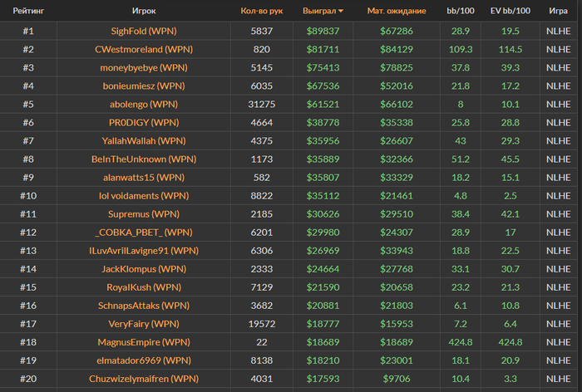Open player SighFold (WPN) profile
The width and height of the screenshot is (582, 392).
pos(144,31)
